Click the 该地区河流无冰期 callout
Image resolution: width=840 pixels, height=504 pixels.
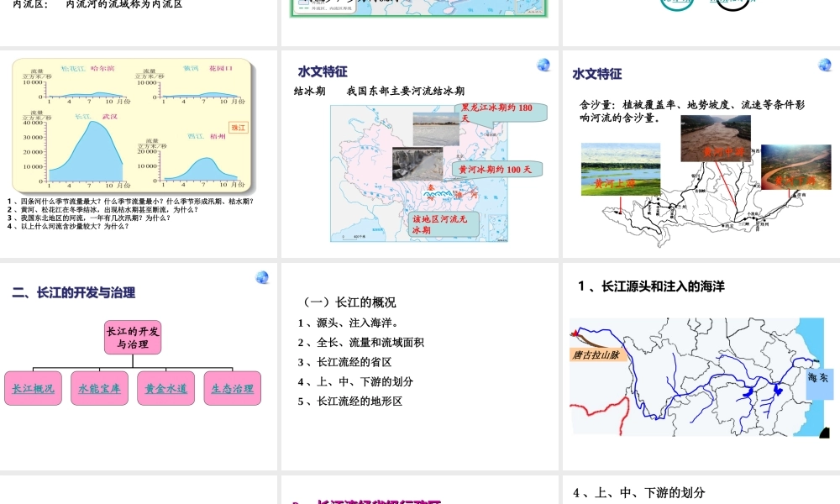coord(444,224)
